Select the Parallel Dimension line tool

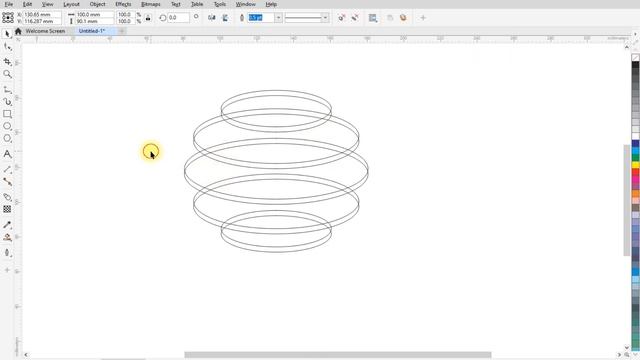(x=7, y=169)
